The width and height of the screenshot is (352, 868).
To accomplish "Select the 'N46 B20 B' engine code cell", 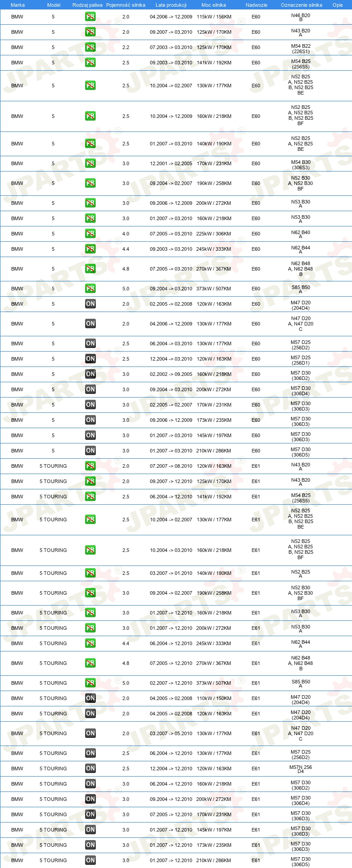I will tap(301, 17).
